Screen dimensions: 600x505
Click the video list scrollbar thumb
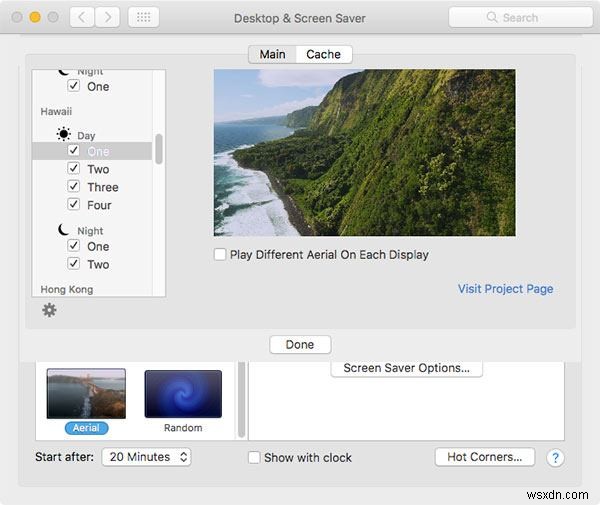click(x=159, y=149)
